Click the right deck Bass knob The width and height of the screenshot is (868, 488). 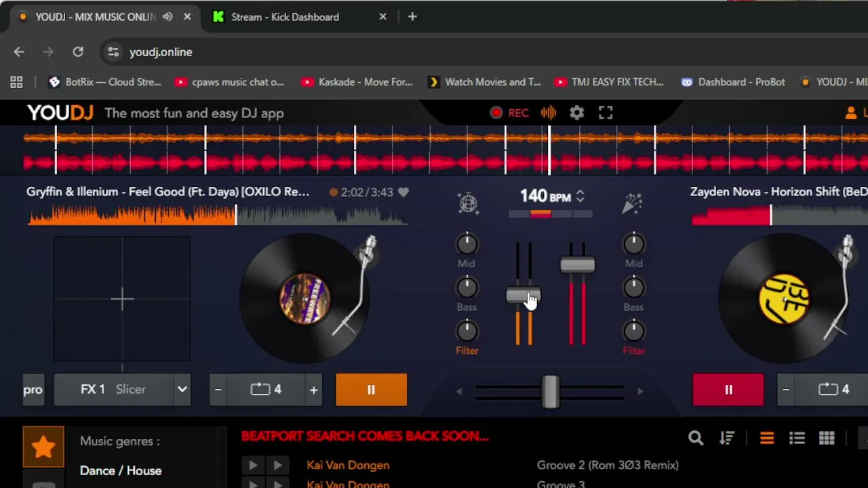click(x=633, y=288)
